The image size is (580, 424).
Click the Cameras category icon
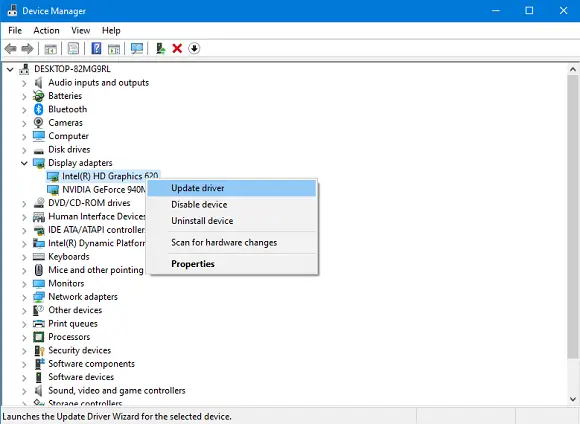coord(38,122)
